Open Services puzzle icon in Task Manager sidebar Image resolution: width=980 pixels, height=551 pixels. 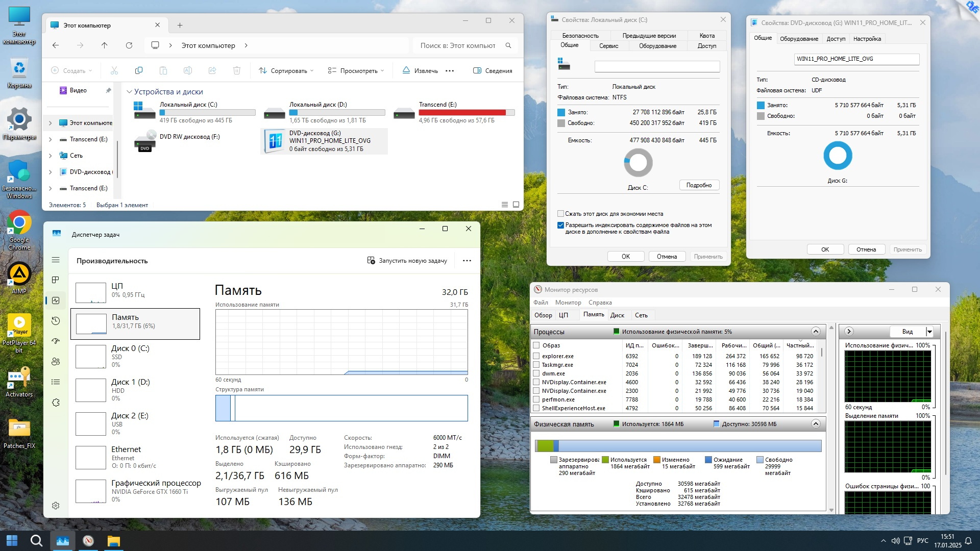[x=56, y=403]
